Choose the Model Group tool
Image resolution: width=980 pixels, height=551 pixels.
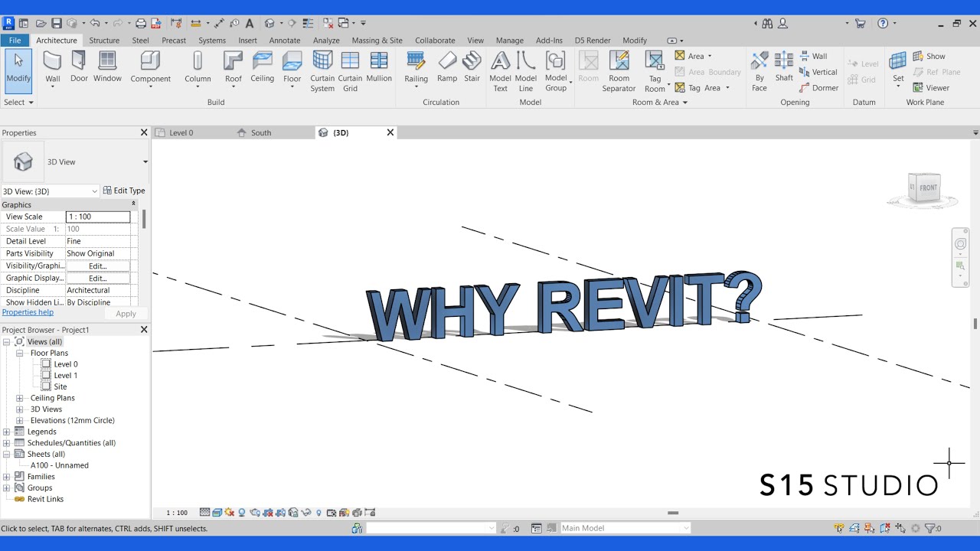coord(556,71)
